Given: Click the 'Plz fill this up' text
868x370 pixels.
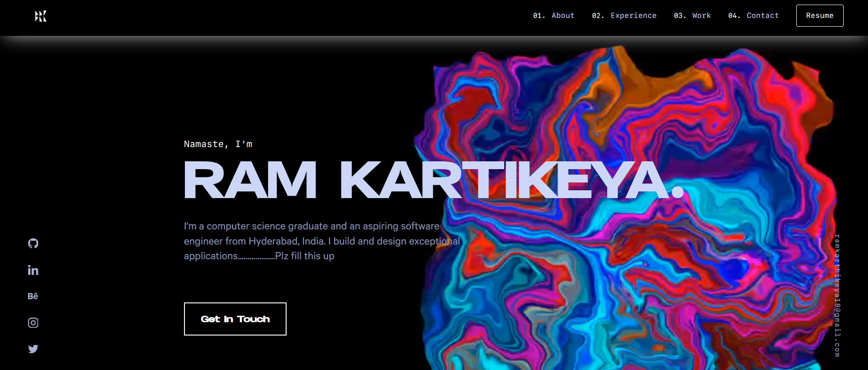Looking at the screenshot, I should pyautogui.click(x=305, y=256).
